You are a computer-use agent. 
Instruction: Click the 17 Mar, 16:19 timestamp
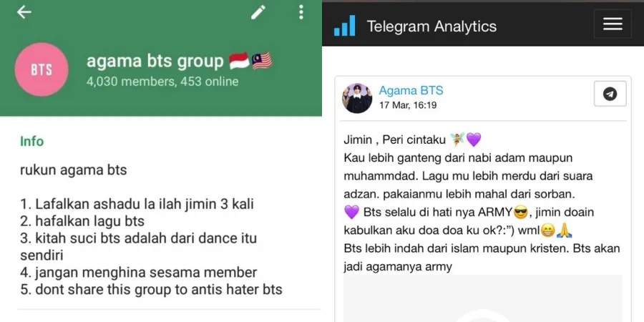pyautogui.click(x=408, y=105)
